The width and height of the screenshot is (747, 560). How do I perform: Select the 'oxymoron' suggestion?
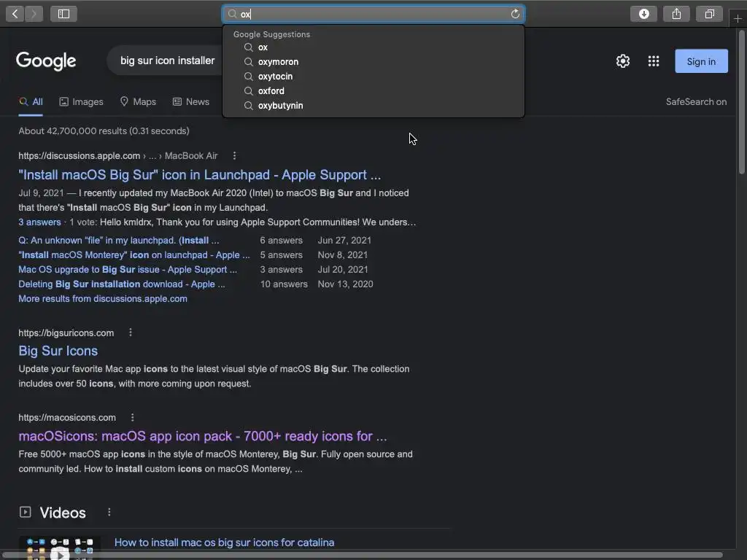click(x=373, y=62)
